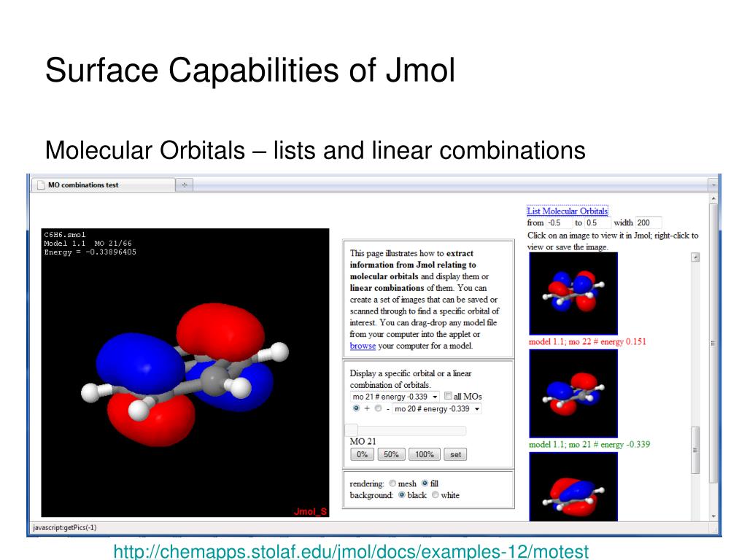Select the MO combinations test tab
747x560 pixels.
coord(104,184)
